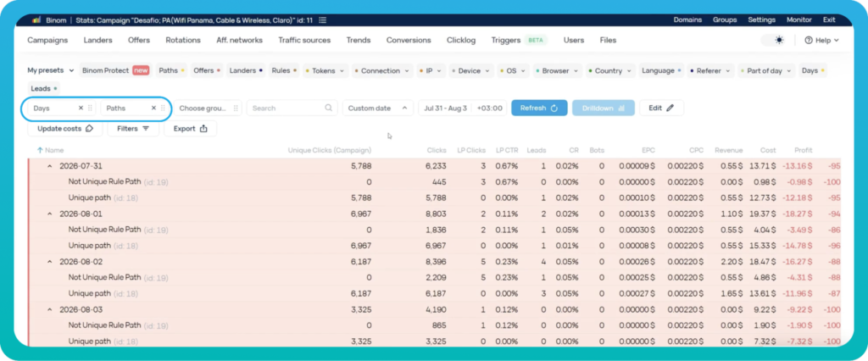Expand the Browser preset dropdown
Screen dimensions: 868x361
click(x=558, y=70)
